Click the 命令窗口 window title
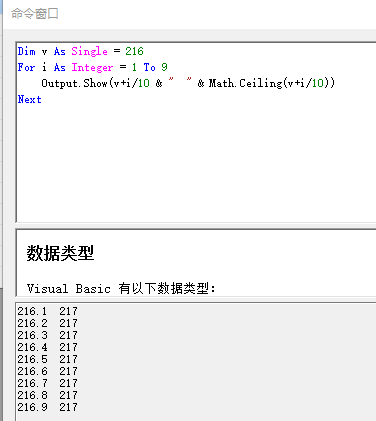 [35, 14]
